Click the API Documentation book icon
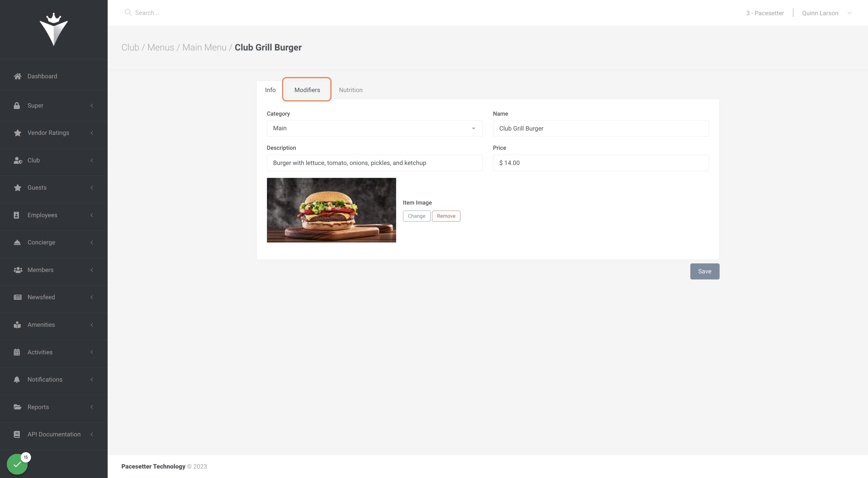The height and width of the screenshot is (478, 868). (x=17, y=434)
